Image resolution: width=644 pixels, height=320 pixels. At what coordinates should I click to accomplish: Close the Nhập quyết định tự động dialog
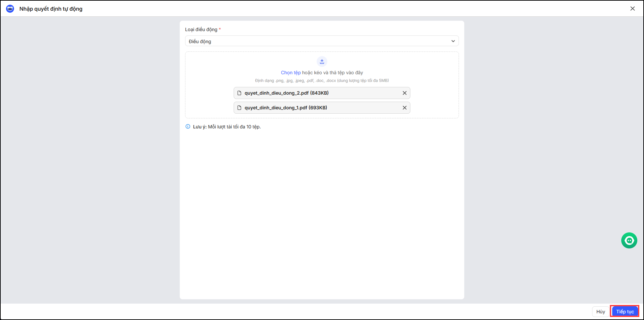[632, 9]
